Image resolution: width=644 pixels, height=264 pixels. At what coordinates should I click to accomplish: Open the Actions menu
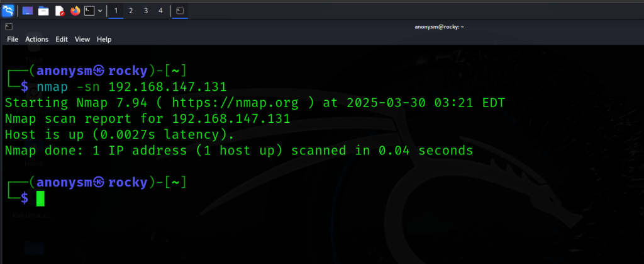coord(37,40)
